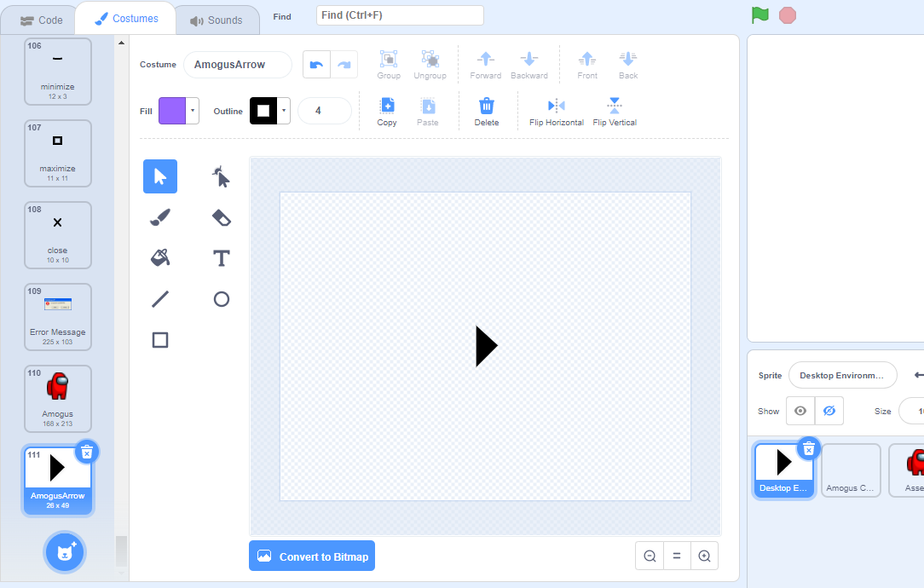Select the Fill bucket tool
The image size is (924, 588).
coord(159,258)
